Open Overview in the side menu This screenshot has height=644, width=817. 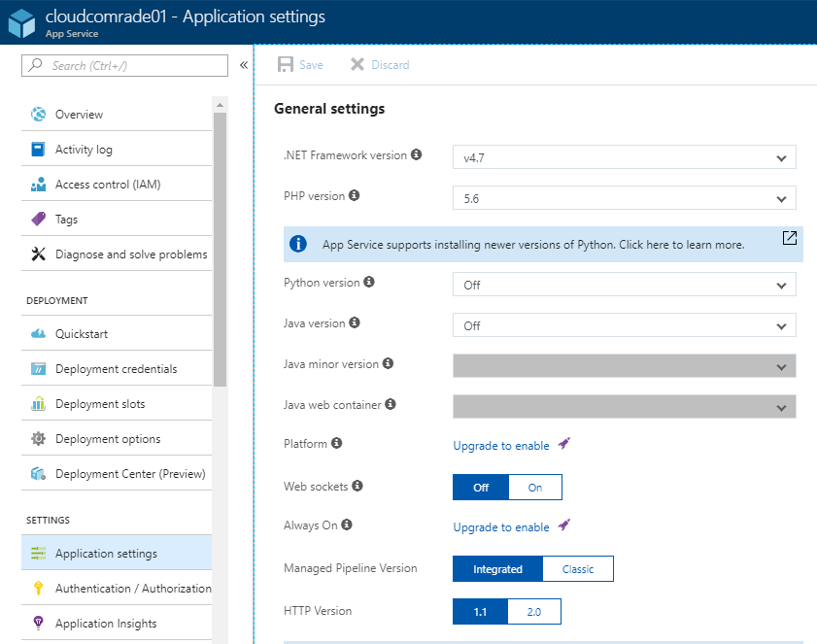click(117, 114)
